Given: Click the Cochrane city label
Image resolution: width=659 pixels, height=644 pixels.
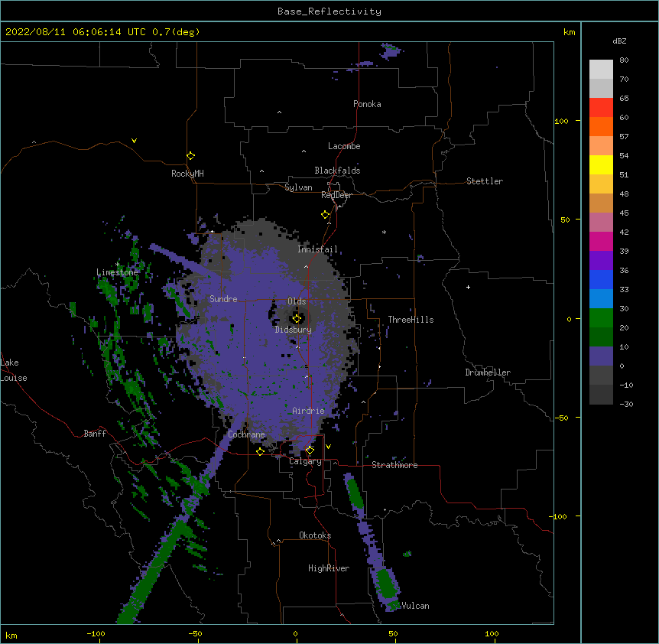Looking at the screenshot, I should pyautogui.click(x=246, y=434).
